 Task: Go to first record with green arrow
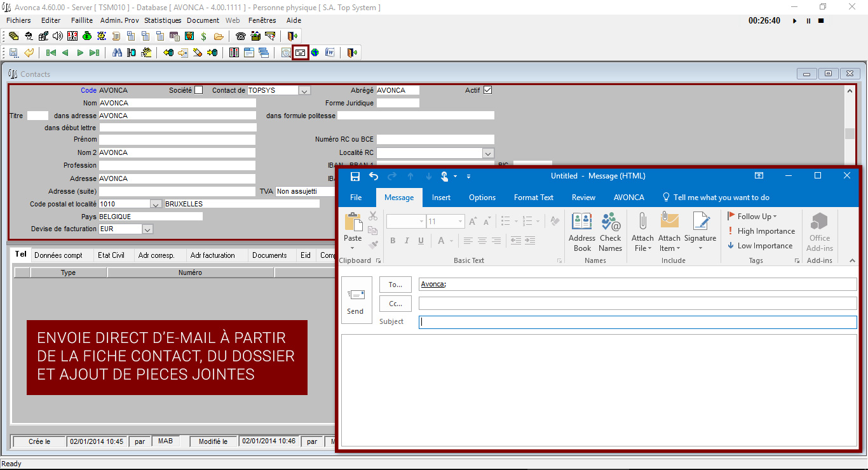coord(51,53)
